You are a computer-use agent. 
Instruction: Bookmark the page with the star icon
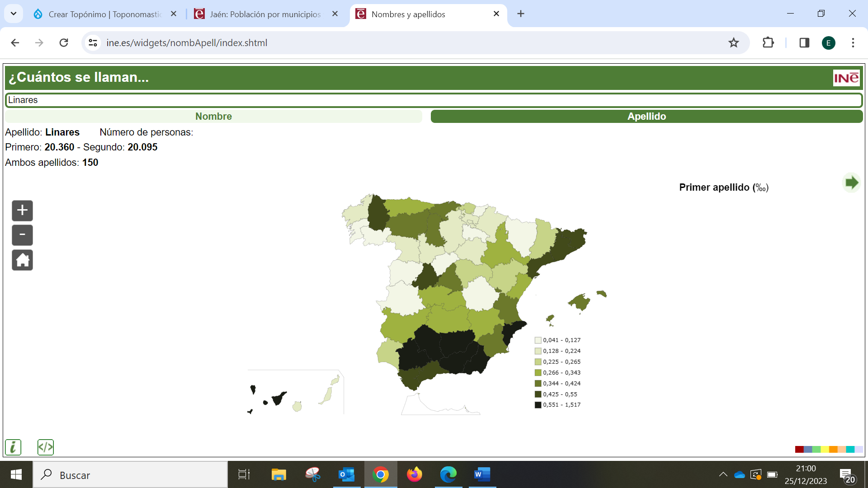coord(733,42)
